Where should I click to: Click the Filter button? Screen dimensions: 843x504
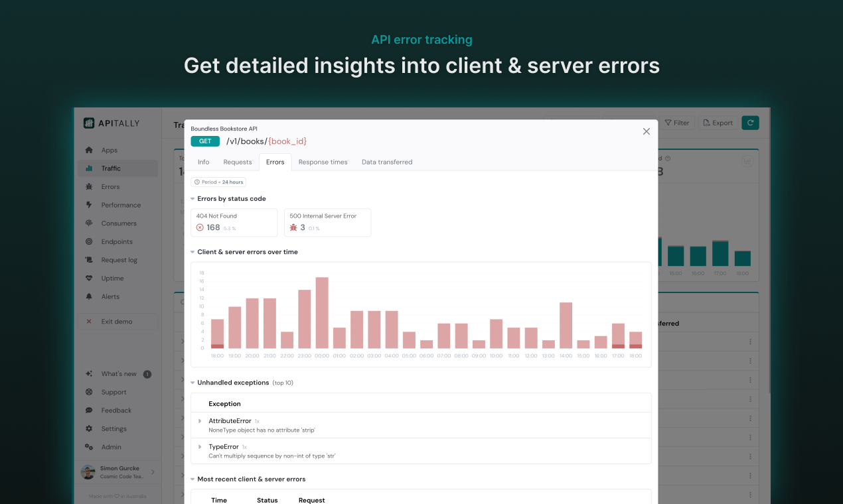pyautogui.click(x=677, y=123)
